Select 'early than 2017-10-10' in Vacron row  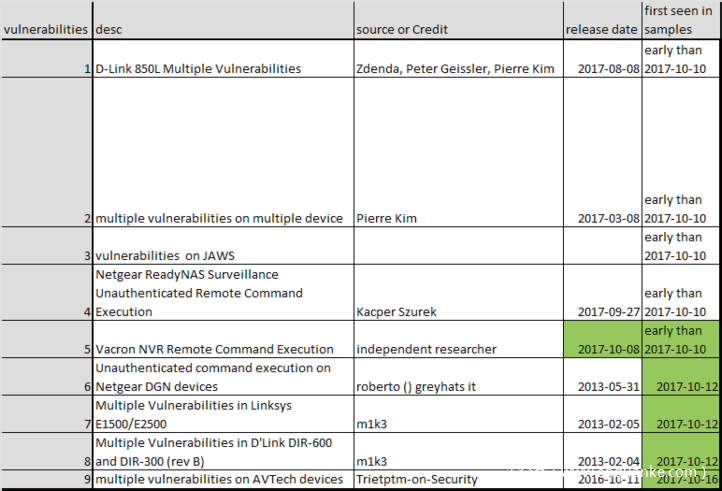click(681, 339)
